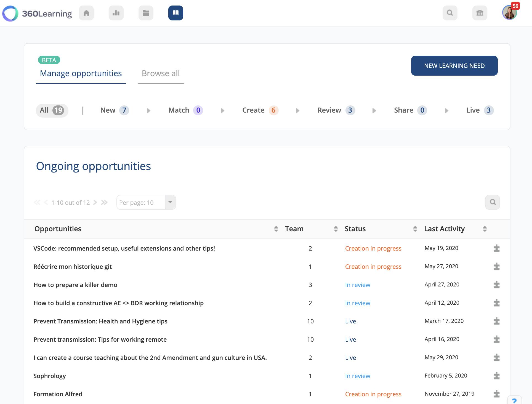Screen dimensions: 532x404
Task: Click the bank building icon in navbar
Action: [480, 13]
